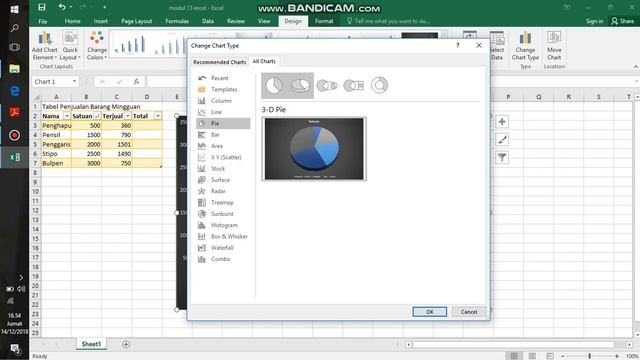Select Sunburst chart category

point(223,214)
